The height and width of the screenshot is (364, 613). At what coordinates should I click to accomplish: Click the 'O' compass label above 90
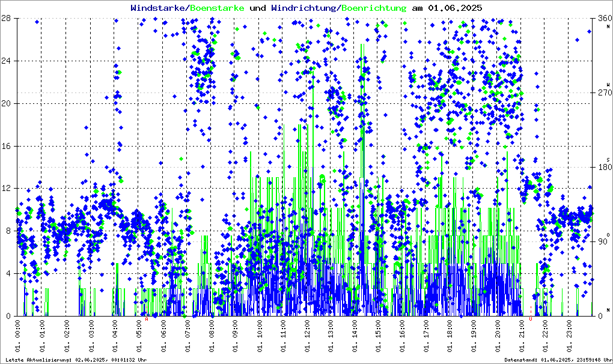pos(608,235)
